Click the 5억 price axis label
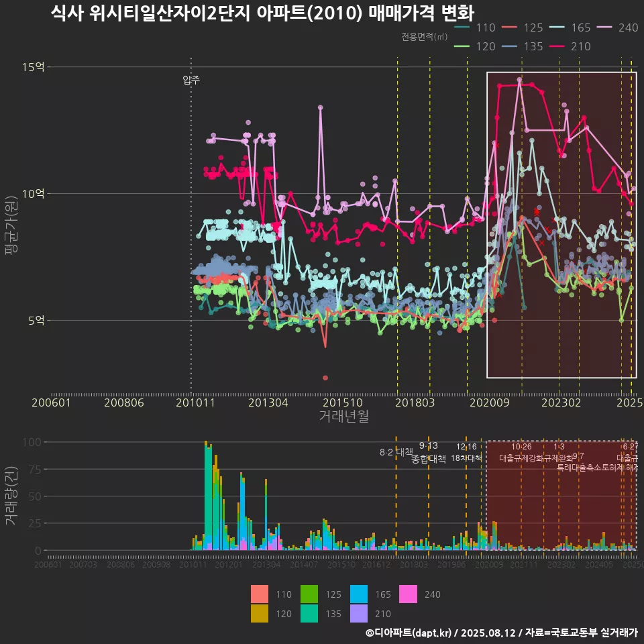 pyautogui.click(x=36, y=321)
